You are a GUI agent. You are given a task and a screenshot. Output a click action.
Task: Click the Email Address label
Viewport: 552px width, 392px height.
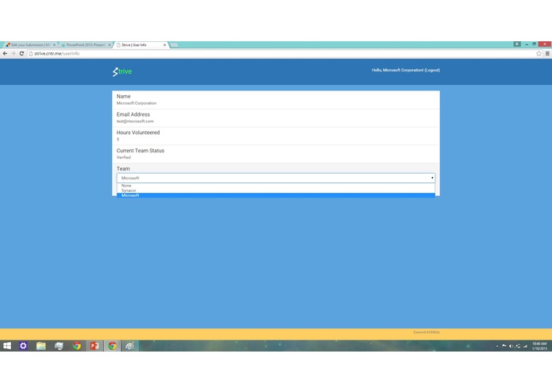(x=133, y=114)
